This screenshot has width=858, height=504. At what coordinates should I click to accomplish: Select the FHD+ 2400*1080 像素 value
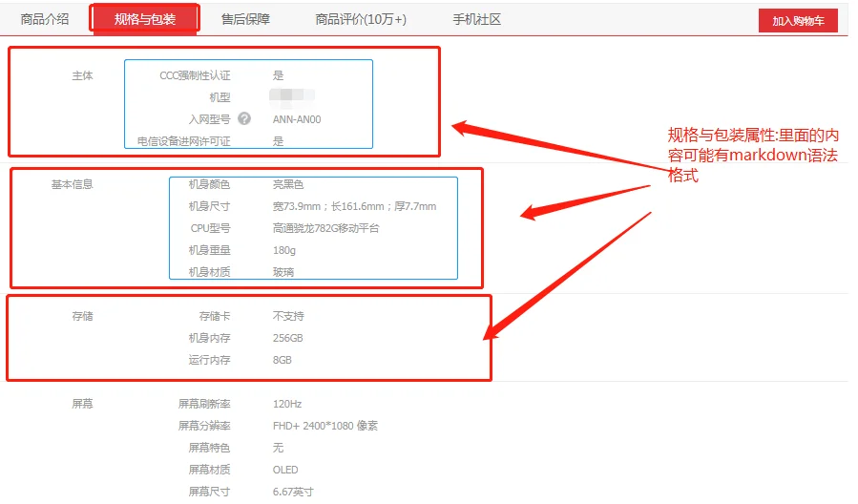pyautogui.click(x=325, y=426)
